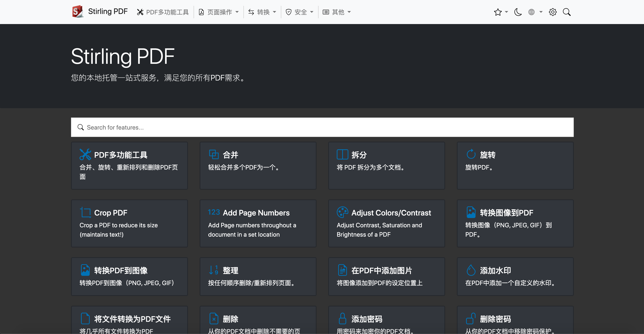644x334 pixels.
Task: Click the large Stirling PDF heading
Action: 123,57
